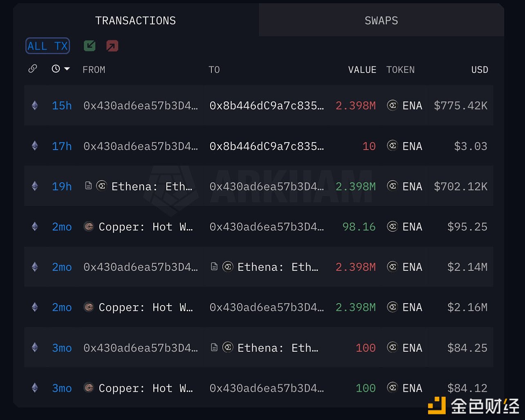Click the $775.42K USD value

[x=460, y=105]
